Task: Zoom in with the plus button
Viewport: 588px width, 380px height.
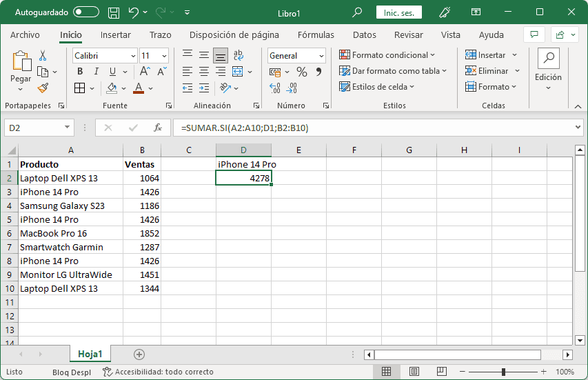Action: tap(544, 372)
